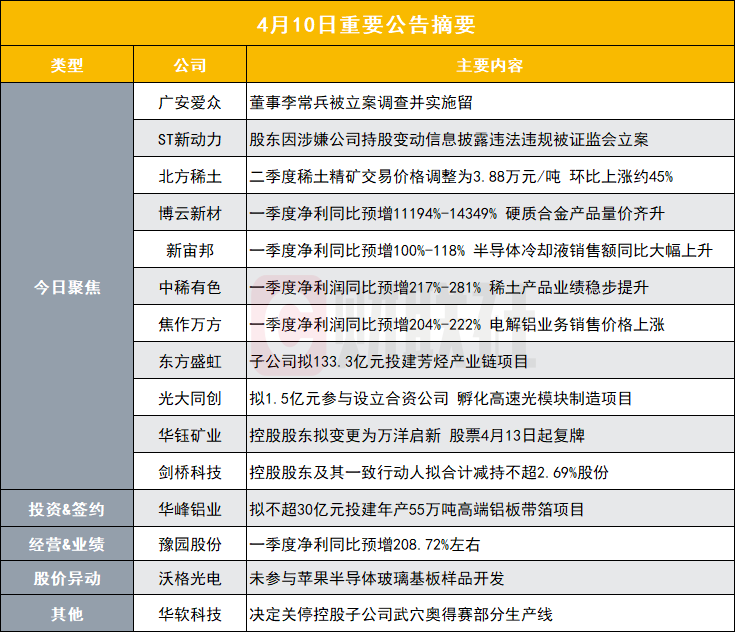Click text 子公司拟133.3亿元投建芳烃产业链项目
This screenshot has width=735, height=632.
389,361
